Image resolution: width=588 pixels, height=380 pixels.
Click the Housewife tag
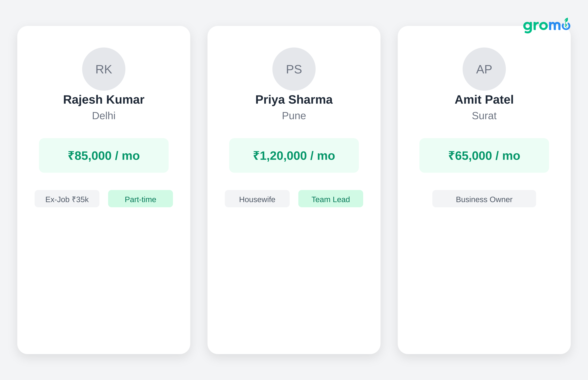(257, 199)
